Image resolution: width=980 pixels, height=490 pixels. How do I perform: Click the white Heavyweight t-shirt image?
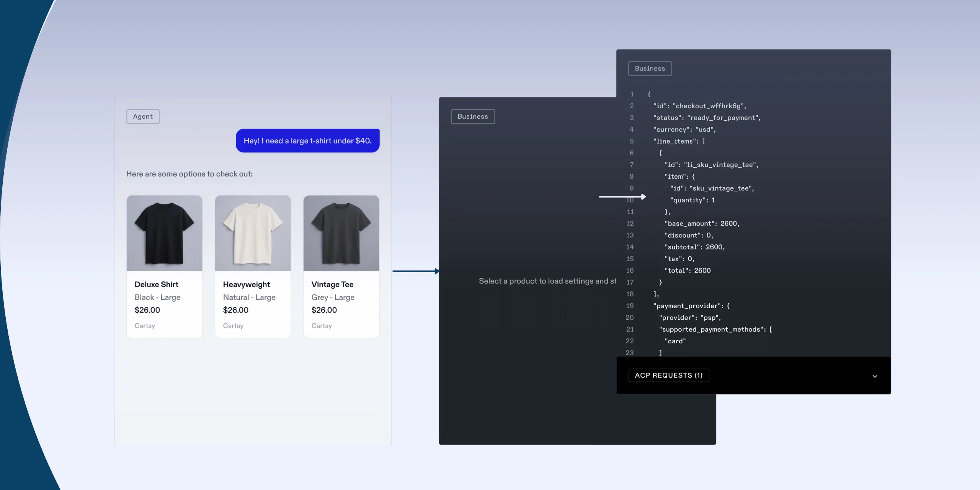click(x=253, y=233)
